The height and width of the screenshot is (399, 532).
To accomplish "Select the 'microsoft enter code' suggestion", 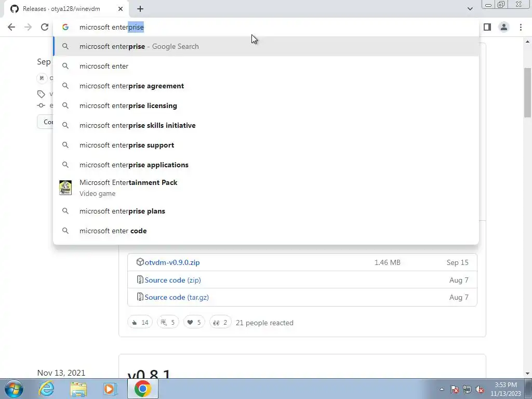I will (266, 231).
